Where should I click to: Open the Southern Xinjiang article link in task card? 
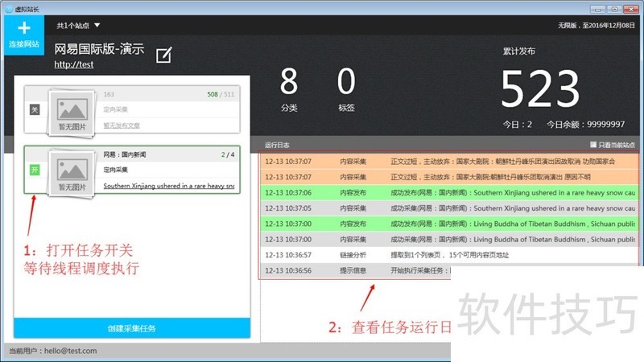point(169,186)
